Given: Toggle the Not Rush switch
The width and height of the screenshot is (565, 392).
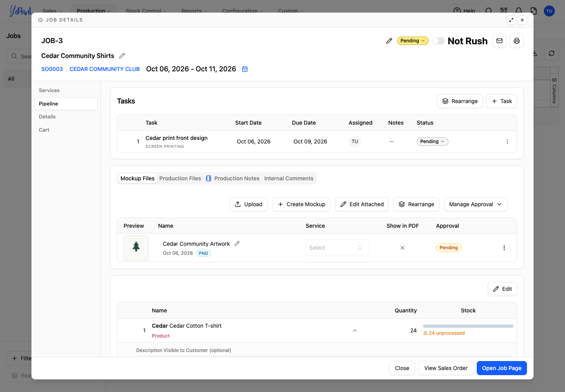Looking at the screenshot, I should coord(438,41).
